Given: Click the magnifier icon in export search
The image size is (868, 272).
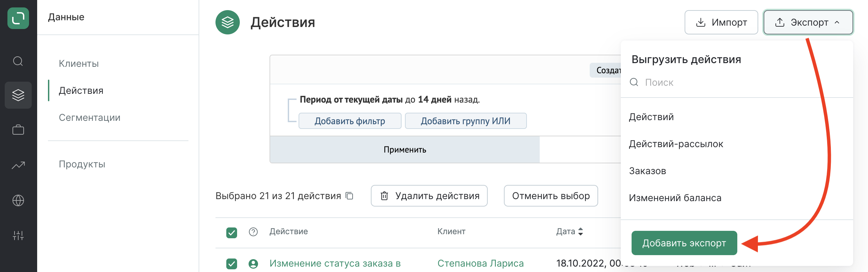Looking at the screenshot, I should [x=634, y=82].
